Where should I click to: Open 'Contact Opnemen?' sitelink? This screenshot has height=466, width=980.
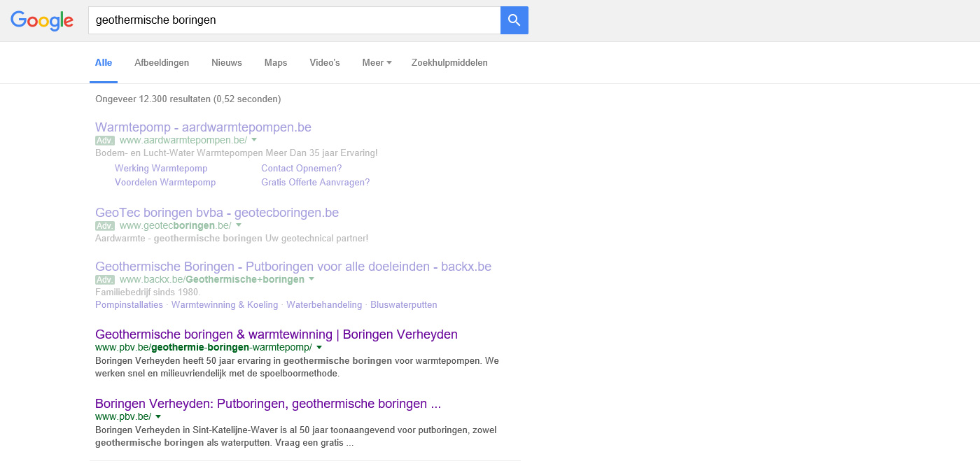(302, 169)
